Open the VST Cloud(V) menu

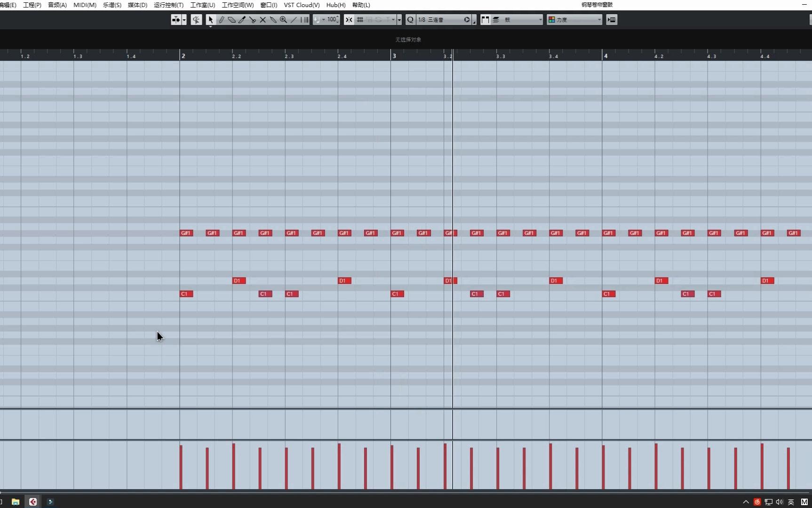tap(302, 5)
